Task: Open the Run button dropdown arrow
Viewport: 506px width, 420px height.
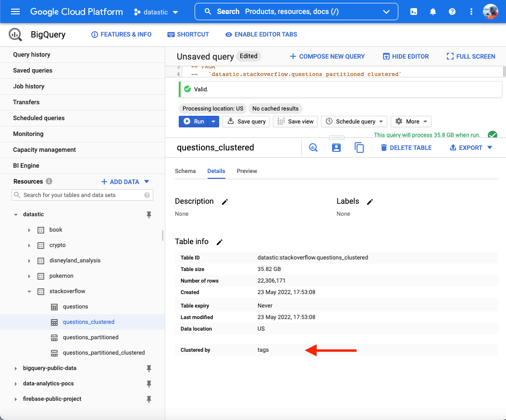Action: pos(214,122)
